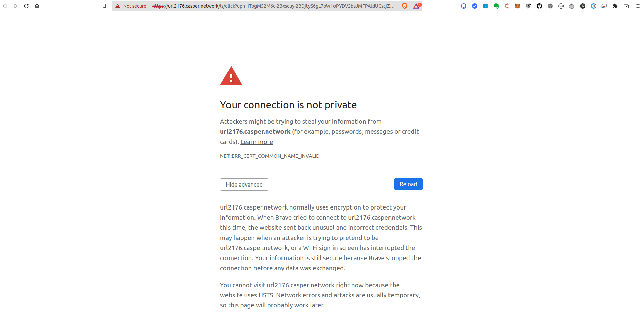Bookmark this page via the bookmark icon
Image resolution: width=644 pixels, height=320 pixels.
pos(104,6)
